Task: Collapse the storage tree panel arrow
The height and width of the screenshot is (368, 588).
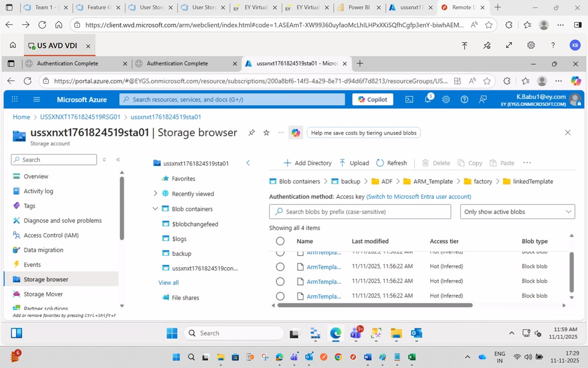Action: 248,163
